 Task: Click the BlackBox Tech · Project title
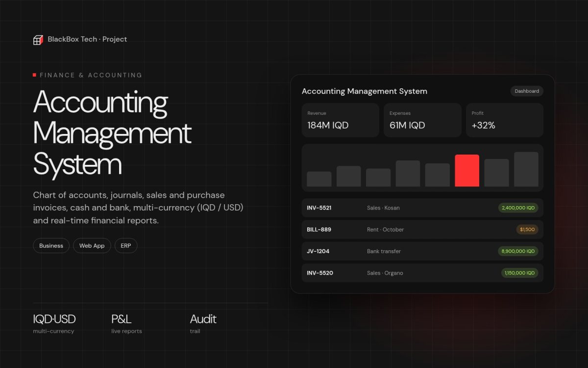[x=87, y=39]
